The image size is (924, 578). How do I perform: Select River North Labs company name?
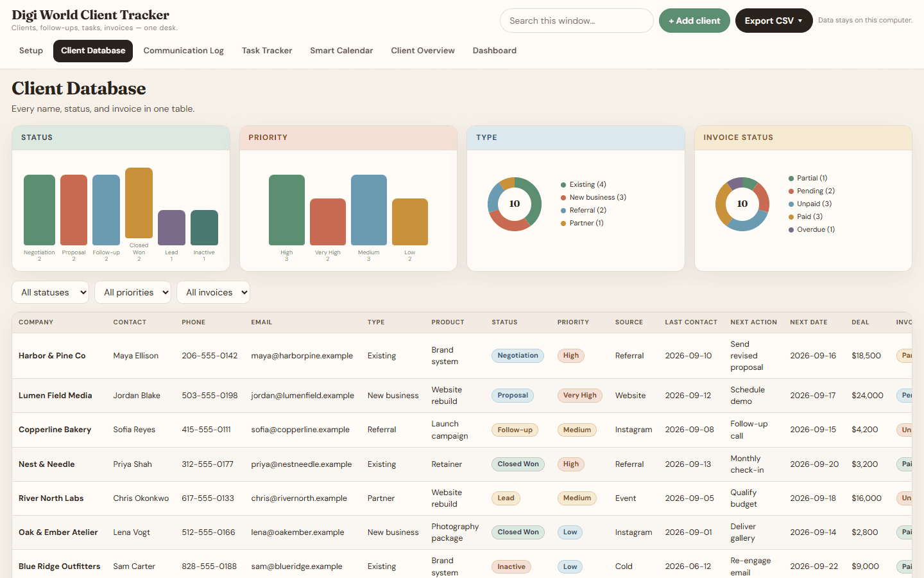[51, 498]
